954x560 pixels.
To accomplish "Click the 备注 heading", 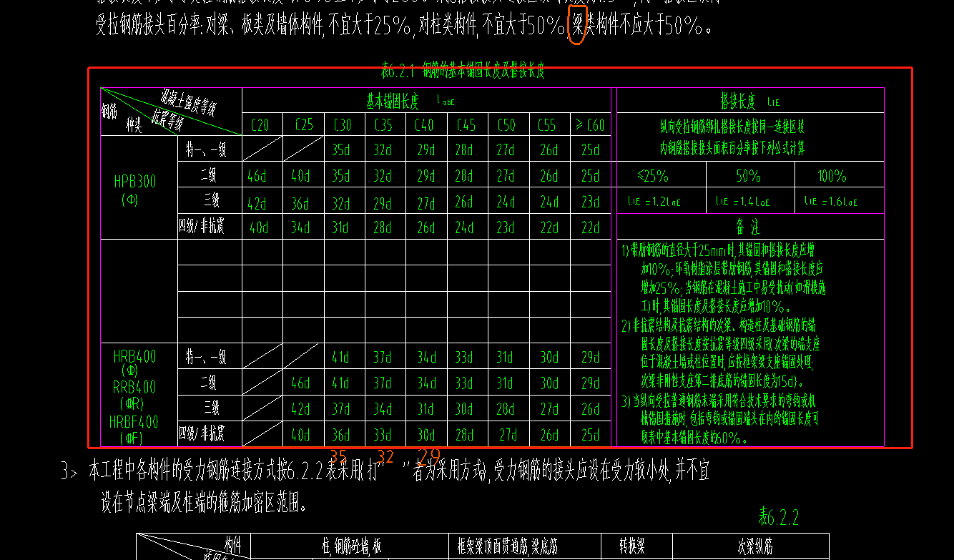I will 748,227.
